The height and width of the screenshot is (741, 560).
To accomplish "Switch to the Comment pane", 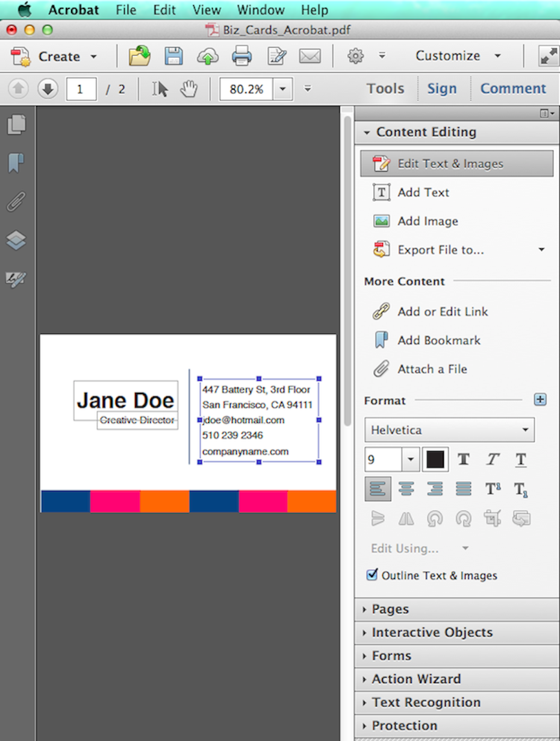I will [x=512, y=89].
